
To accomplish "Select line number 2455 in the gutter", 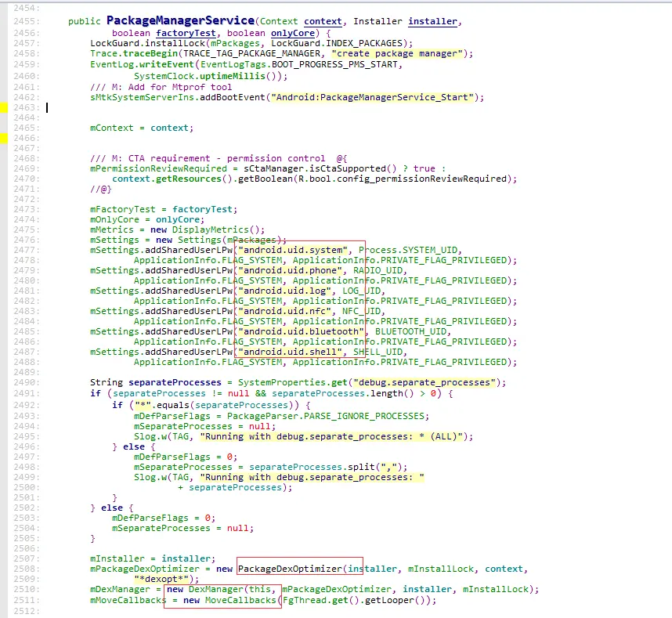I will point(26,21).
